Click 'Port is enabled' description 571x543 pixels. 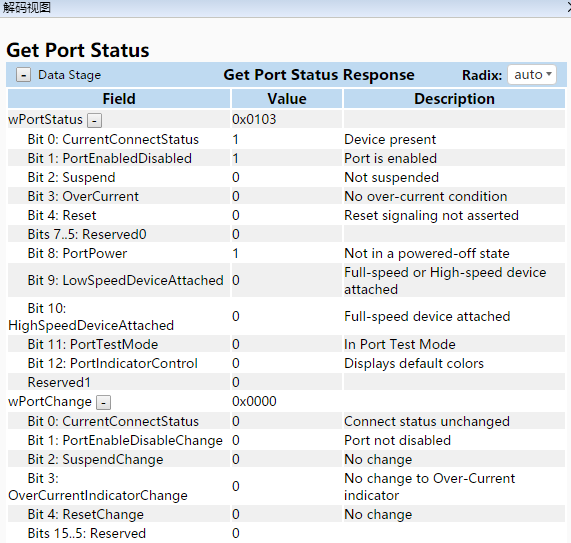point(390,158)
